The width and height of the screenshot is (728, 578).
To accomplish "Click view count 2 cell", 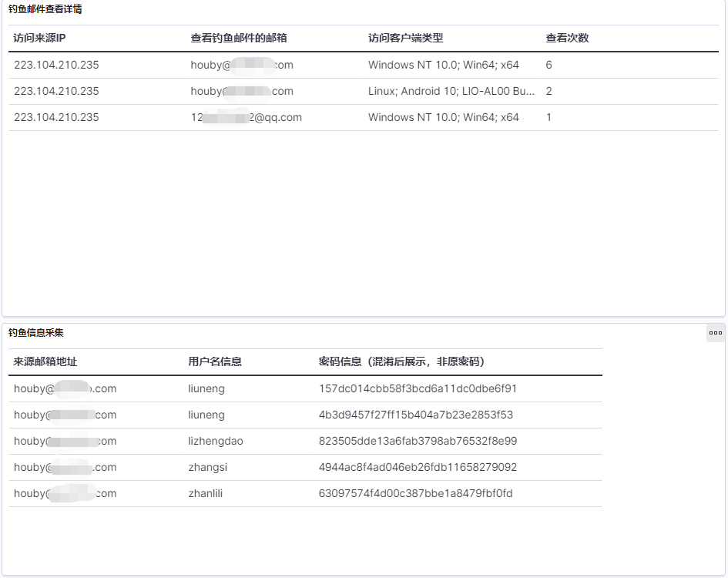I will [549, 91].
